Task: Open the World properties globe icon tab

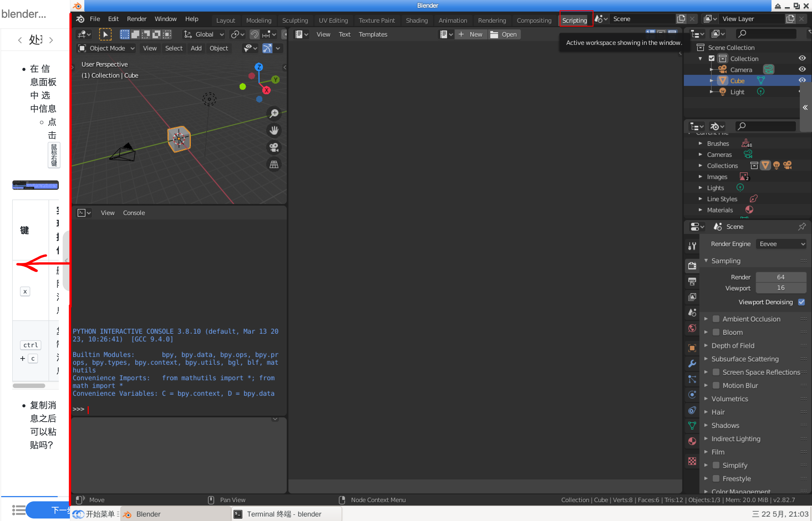Action: [692, 328]
